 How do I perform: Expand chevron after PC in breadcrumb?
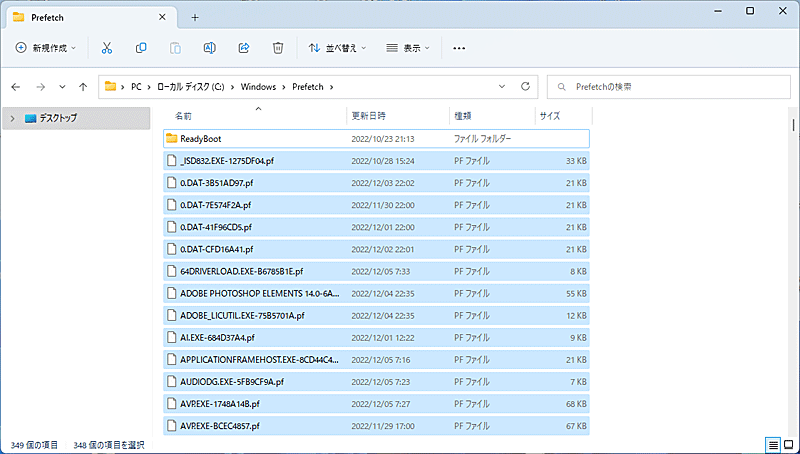pos(149,87)
